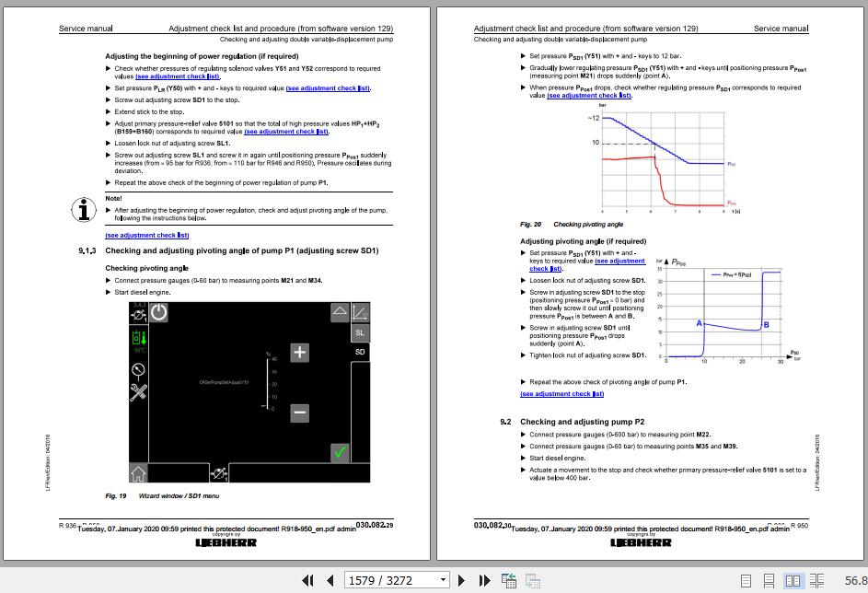The image size is (868, 593).
Task: Enable two-page continuous scrolling view
Action: pyautogui.click(x=816, y=580)
